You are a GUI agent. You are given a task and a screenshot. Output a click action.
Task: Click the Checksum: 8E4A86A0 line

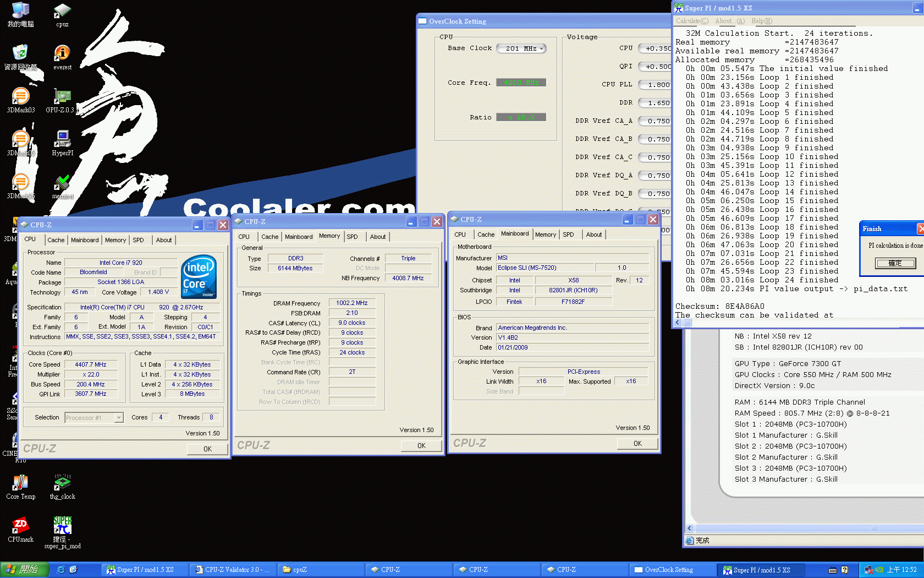coord(719,306)
